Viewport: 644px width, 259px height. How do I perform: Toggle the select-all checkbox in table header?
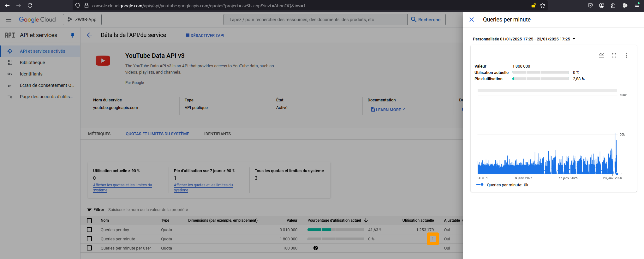click(89, 221)
